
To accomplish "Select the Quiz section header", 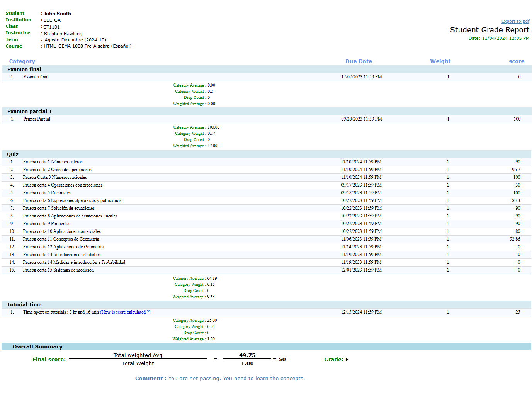I will click(13, 155).
